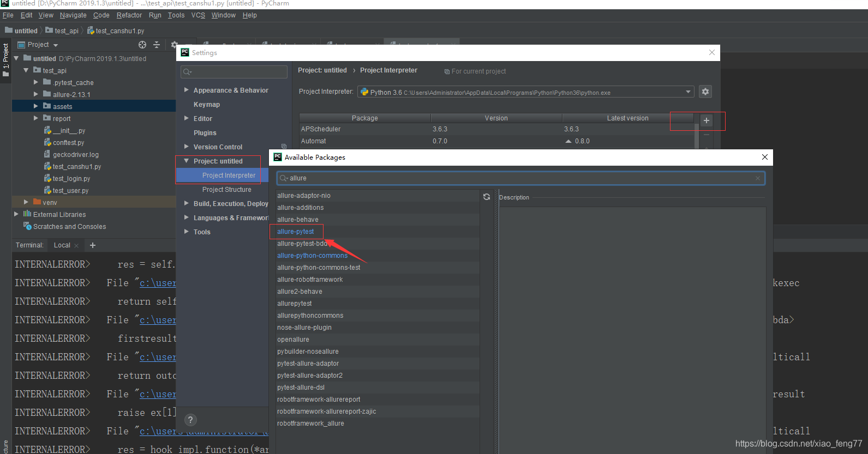Open Project Structure settings page
This screenshot has height=454, width=868.
(227, 190)
